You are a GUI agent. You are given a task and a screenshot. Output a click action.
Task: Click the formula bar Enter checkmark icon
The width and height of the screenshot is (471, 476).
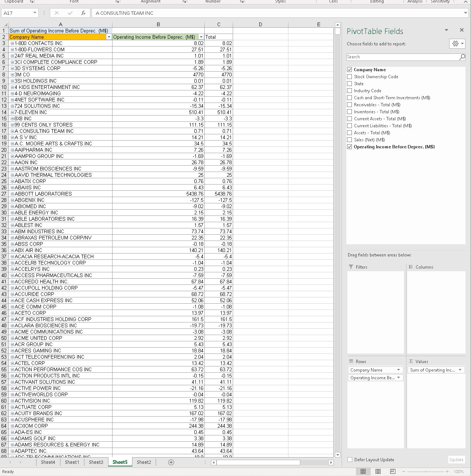70,13
